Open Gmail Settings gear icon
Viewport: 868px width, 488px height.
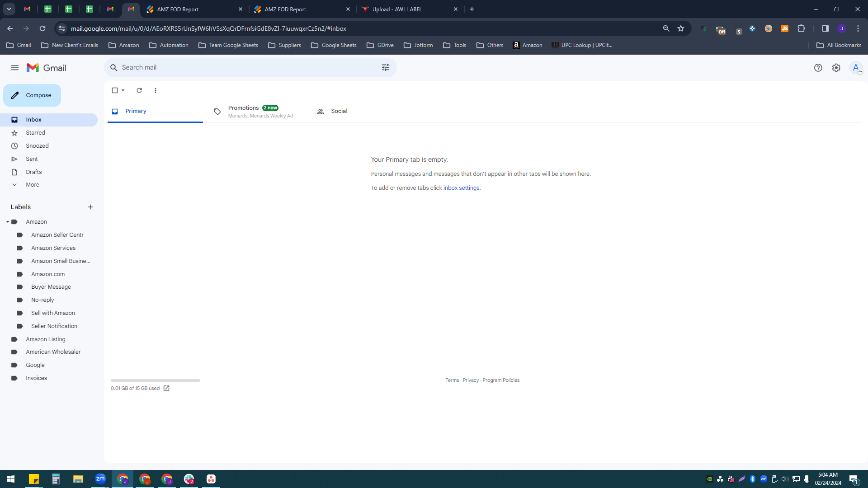[x=836, y=68]
